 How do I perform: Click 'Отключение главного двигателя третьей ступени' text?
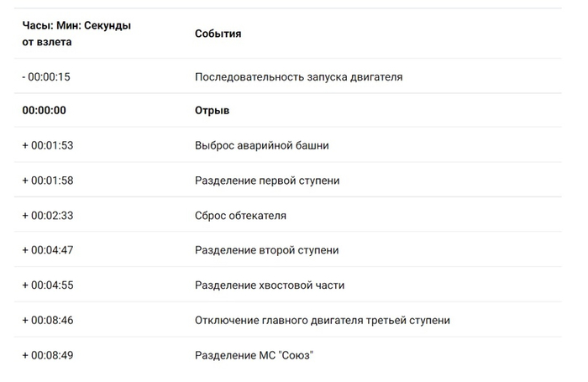click(x=323, y=320)
